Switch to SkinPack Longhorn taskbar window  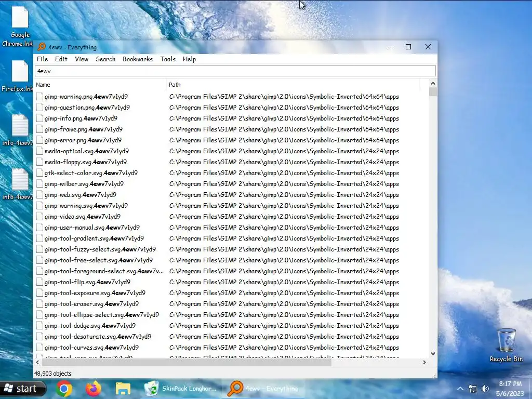click(180, 389)
